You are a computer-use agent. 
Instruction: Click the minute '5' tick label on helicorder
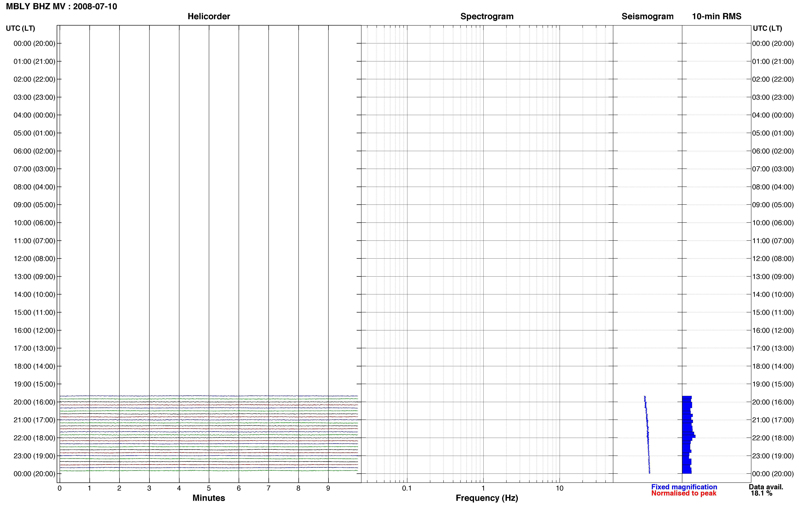pyautogui.click(x=209, y=488)
